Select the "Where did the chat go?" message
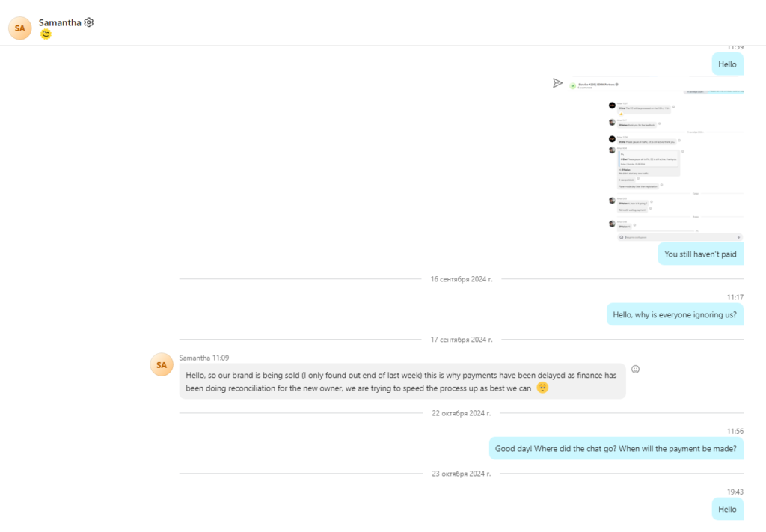Viewport: 766px width, 532px height. point(616,449)
